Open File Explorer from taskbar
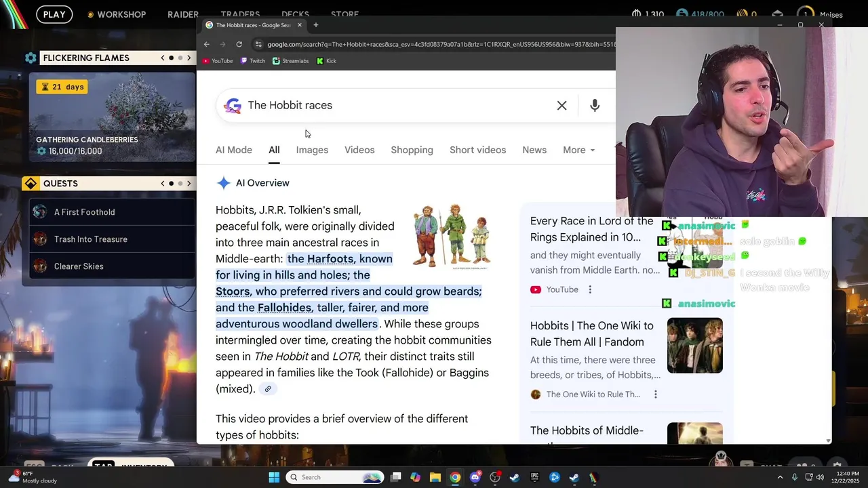Screen dimensions: 868x488 (x=435, y=477)
